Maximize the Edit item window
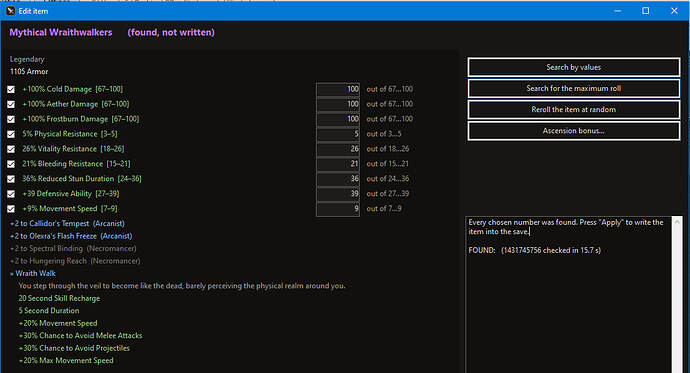 click(x=646, y=11)
